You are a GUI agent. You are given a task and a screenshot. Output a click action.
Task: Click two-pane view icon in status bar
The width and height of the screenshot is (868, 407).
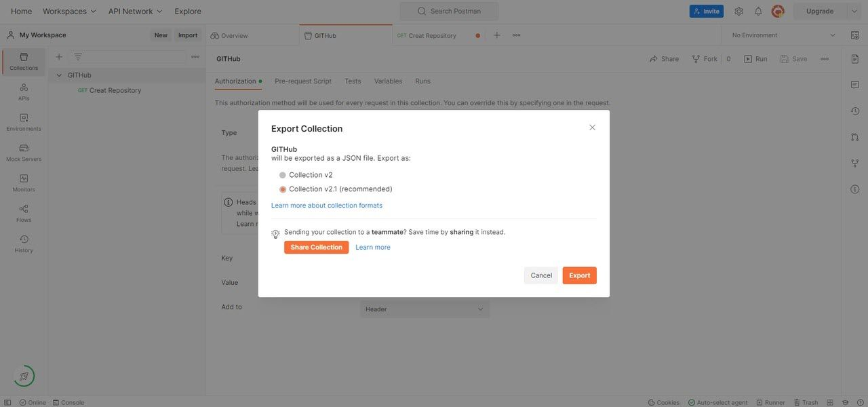(x=831, y=402)
